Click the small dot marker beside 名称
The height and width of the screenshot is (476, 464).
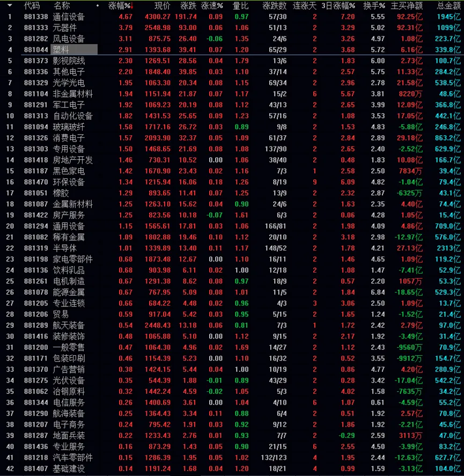point(98,5)
